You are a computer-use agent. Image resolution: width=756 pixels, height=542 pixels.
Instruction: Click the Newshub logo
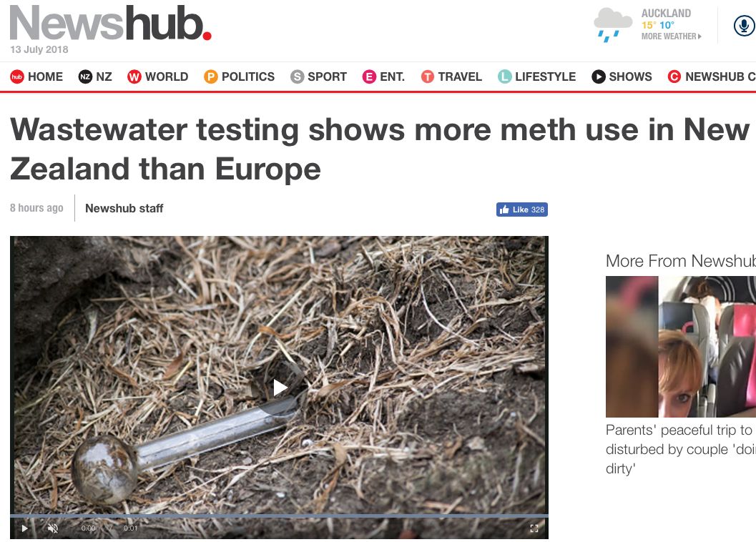coord(110,23)
